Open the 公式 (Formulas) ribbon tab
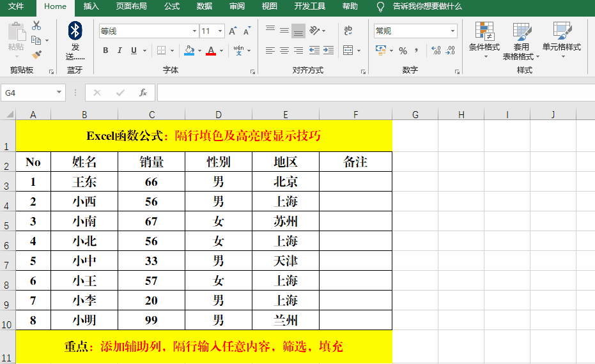The image size is (595, 364). click(171, 6)
